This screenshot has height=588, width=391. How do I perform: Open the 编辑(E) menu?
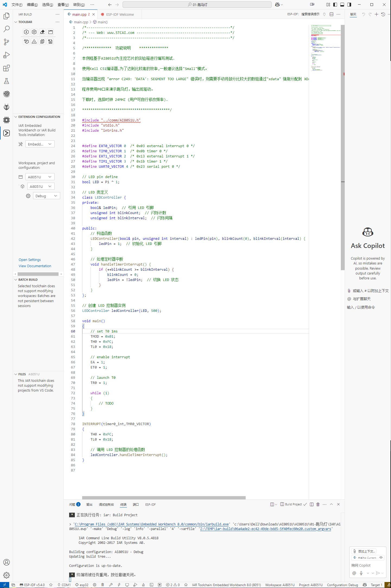32,5
